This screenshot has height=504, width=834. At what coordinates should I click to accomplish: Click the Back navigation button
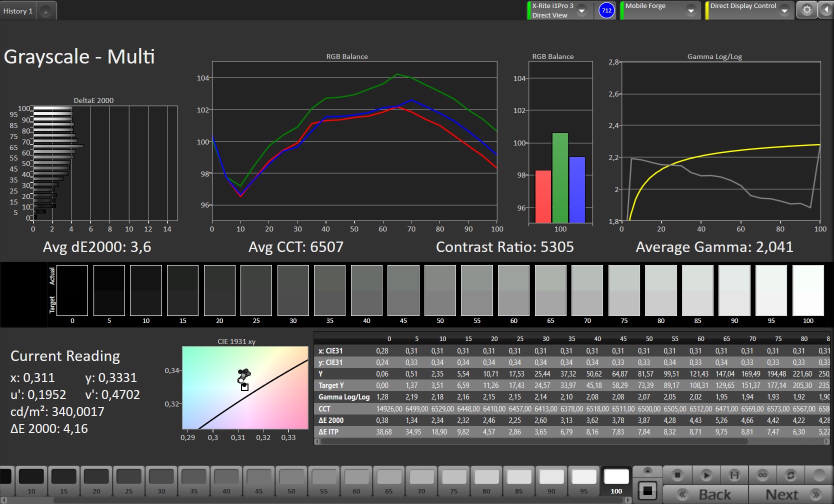[x=705, y=494]
